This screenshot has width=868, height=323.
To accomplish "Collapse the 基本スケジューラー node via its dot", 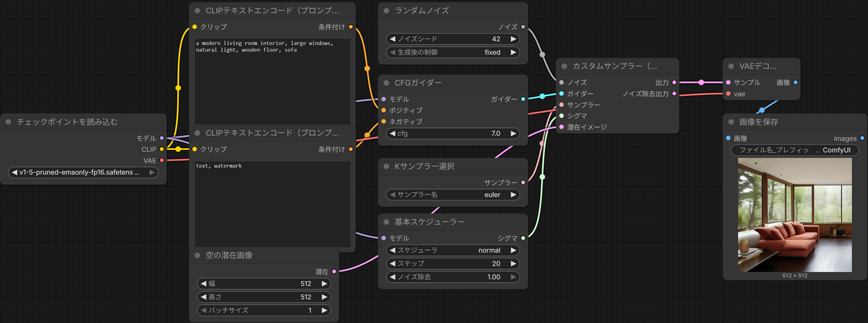I will (386, 222).
